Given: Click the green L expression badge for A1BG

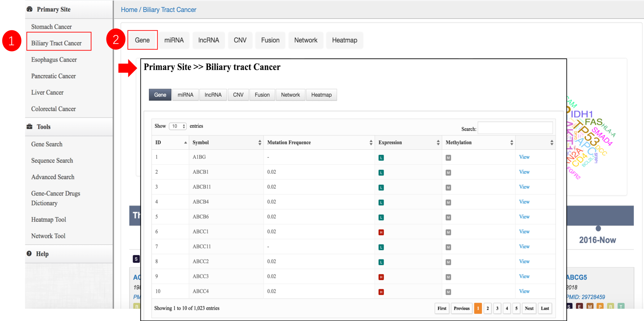Looking at the screenshot, I should coord(381,157).
